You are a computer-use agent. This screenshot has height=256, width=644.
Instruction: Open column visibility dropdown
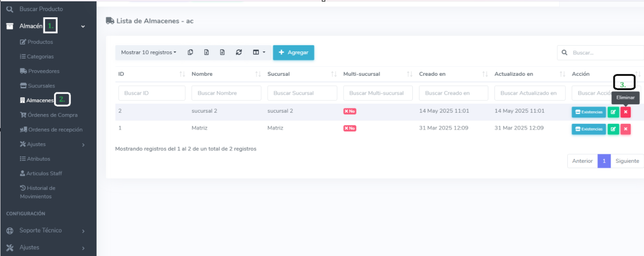point(259,52)
